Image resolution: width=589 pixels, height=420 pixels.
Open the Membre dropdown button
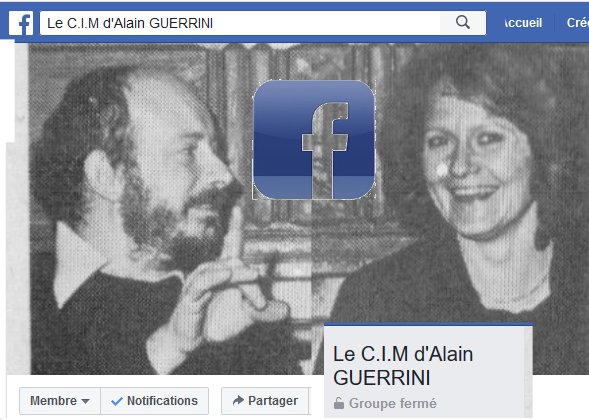pos(60,401)
